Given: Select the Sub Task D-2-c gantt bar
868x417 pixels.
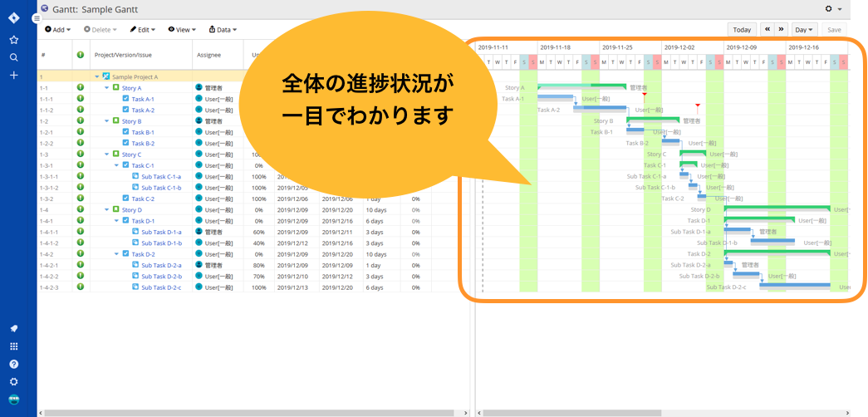Looking at the screenshot, I should tap(795, 287).
